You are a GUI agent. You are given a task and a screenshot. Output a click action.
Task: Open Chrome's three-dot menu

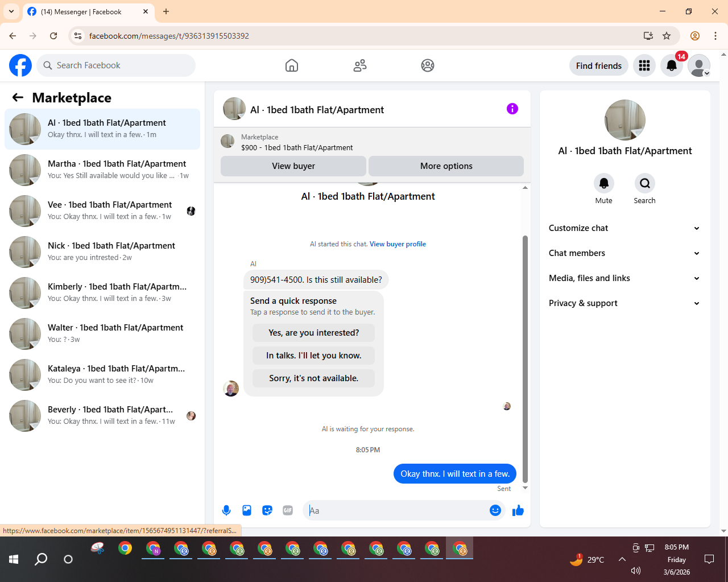point(715,36)
